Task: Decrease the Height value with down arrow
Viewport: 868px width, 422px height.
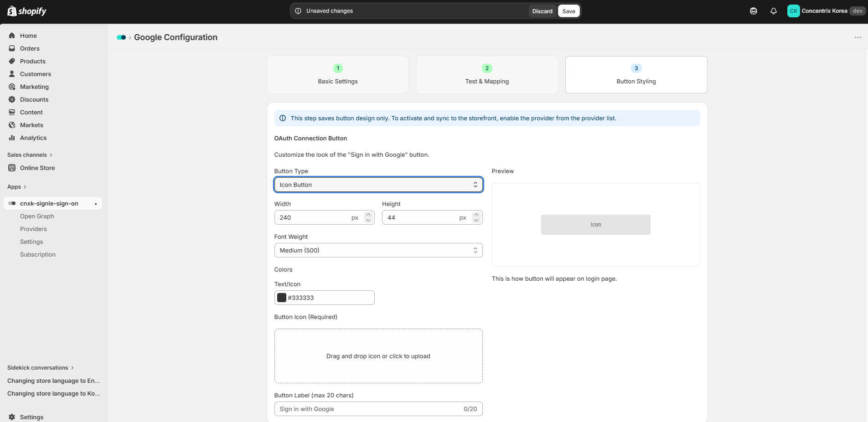Action: click(x=476, y=221)
